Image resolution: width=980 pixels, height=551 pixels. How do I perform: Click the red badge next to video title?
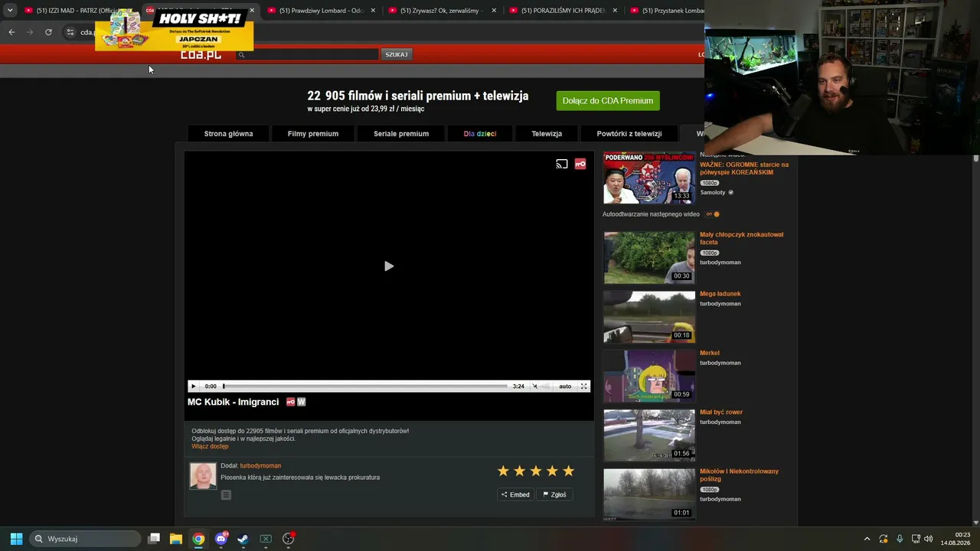coord(291,402)
